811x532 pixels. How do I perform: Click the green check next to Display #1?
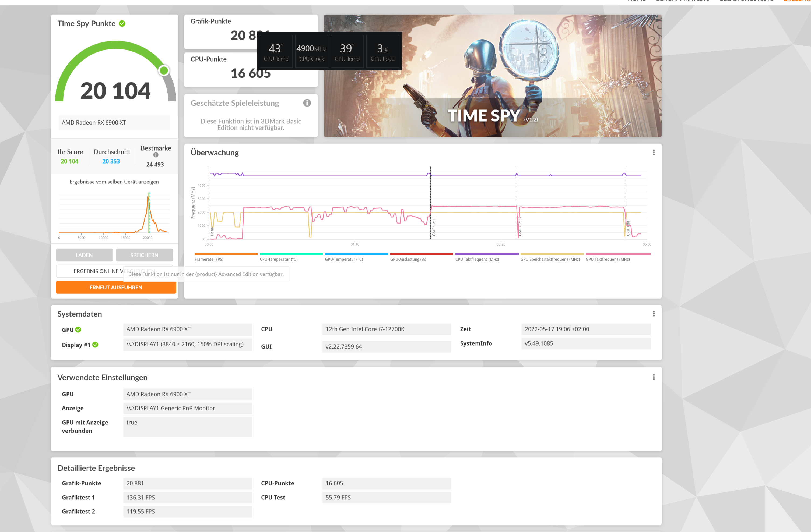95,345
